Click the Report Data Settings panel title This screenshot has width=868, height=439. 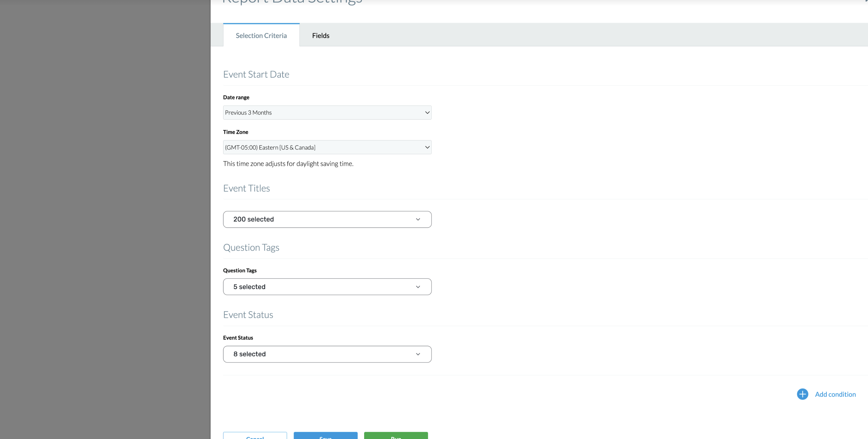(292, 2)
